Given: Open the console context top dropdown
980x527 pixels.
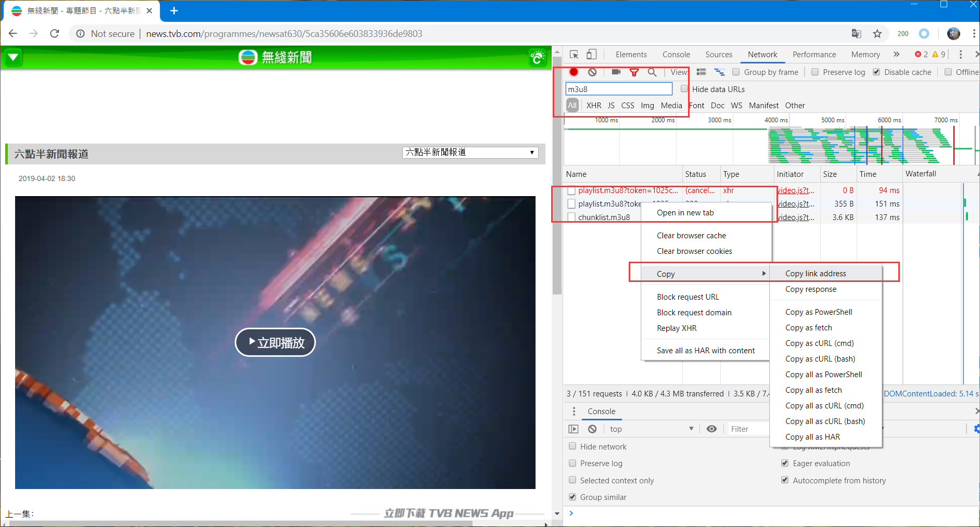Looking at the screenshot, I should (652, 429).
